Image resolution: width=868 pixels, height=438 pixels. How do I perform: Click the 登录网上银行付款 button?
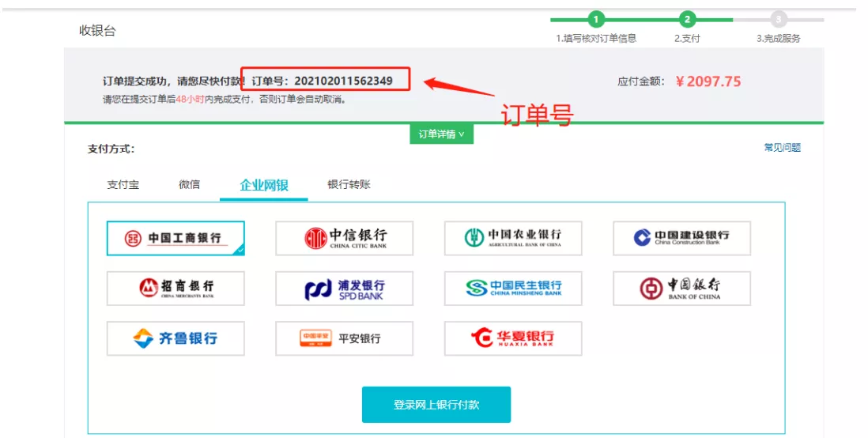click(x=436, y=405)
